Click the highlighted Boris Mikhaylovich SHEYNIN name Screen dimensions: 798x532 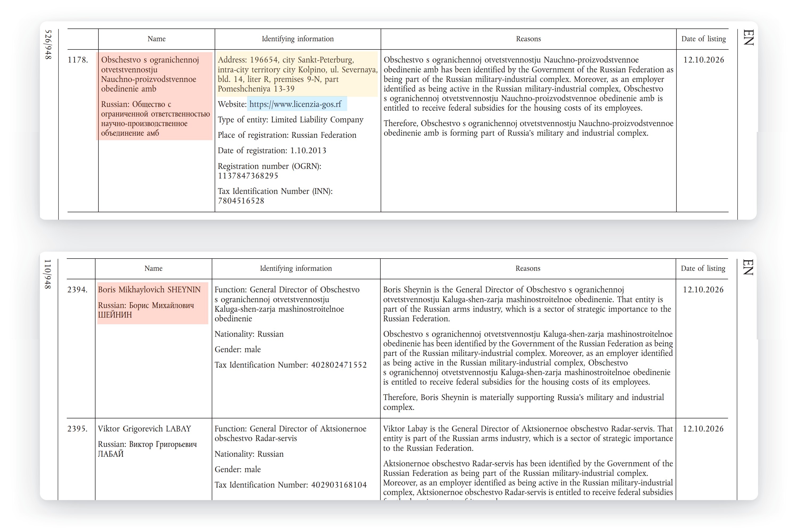[x=153, y=303]
